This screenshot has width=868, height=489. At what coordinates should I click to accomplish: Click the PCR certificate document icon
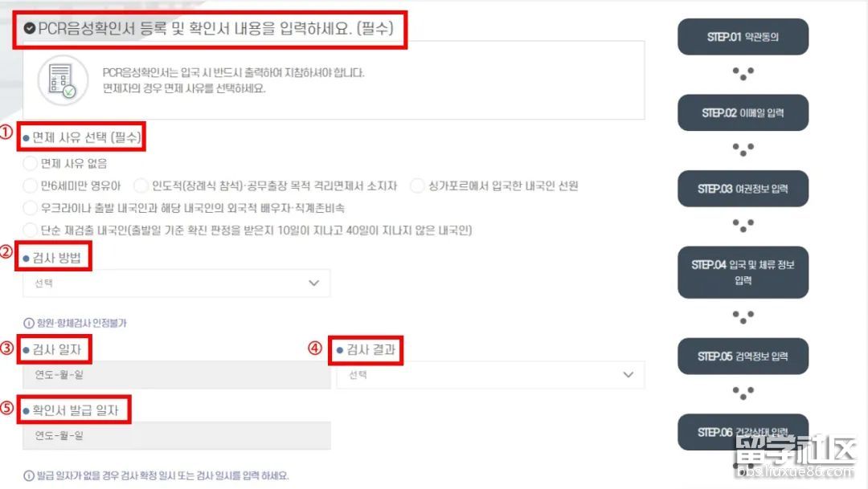[x=63, y=80]
